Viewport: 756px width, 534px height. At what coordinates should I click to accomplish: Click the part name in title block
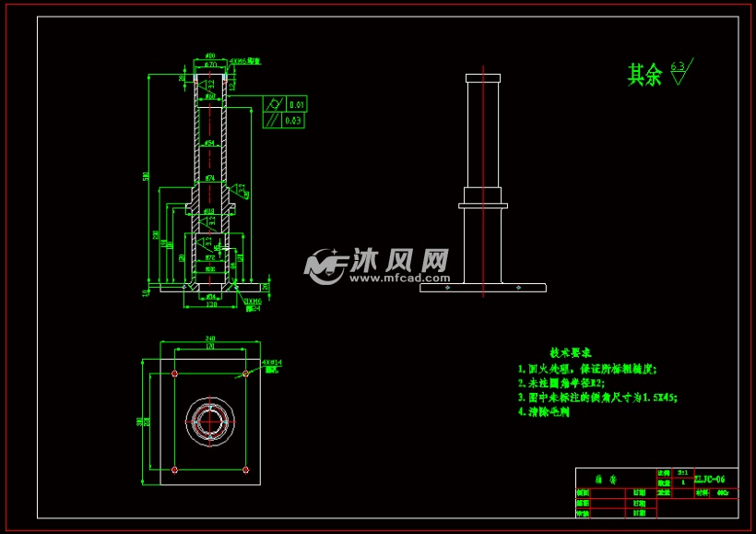(606, 480)
